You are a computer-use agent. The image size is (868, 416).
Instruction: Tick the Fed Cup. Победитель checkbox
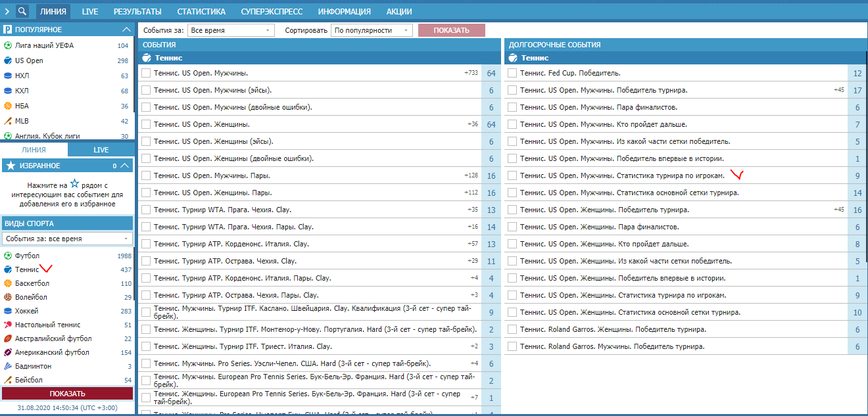pyautogui.click(x=512, y=73)
